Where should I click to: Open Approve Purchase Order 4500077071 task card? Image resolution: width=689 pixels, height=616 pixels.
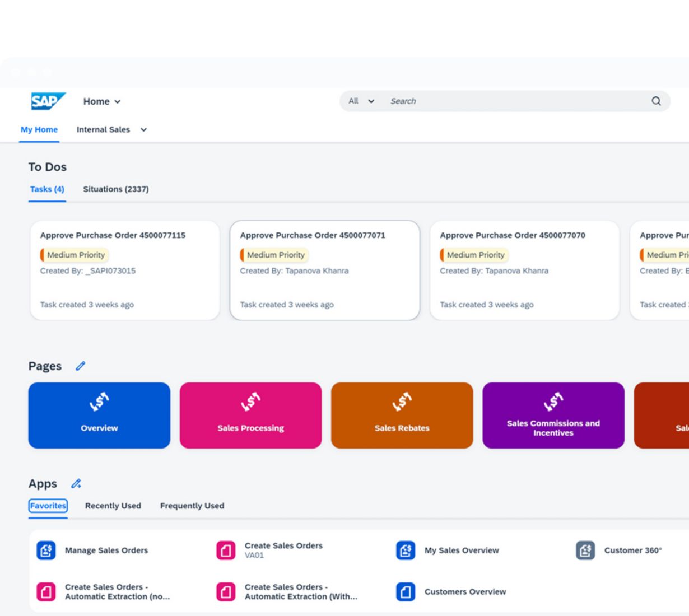pyautogui.click(x=324, y=270)
